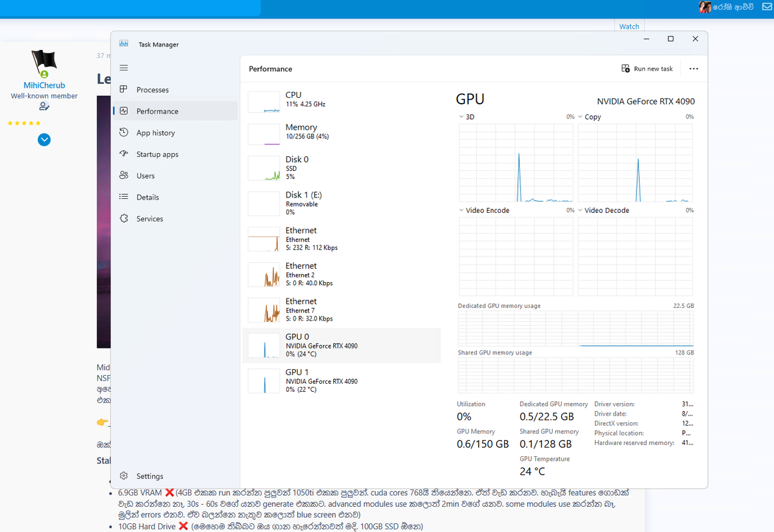Switch to the Services page

point(150,219)
